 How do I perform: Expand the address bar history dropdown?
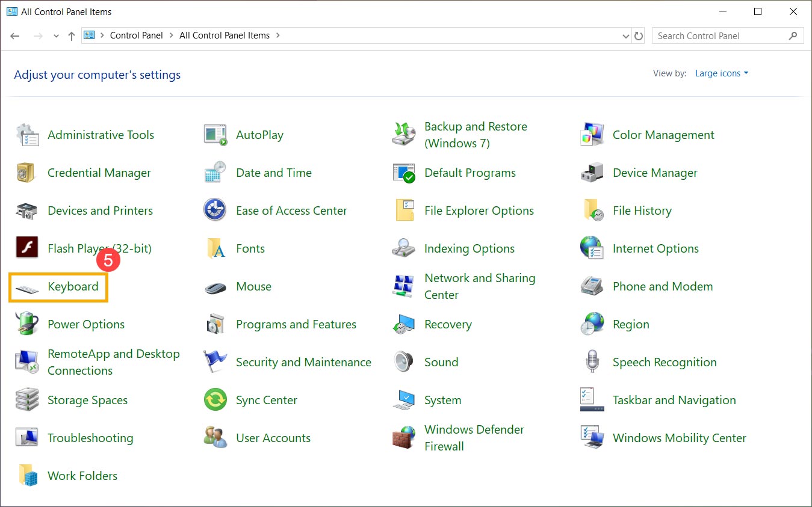pyautogui.click(x=625, y=36)
